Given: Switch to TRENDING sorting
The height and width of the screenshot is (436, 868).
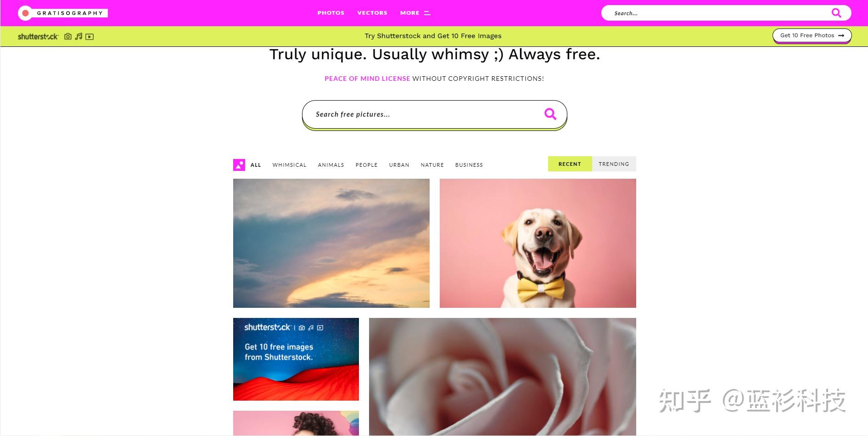Looking at the screenshot, I should 614,164.
